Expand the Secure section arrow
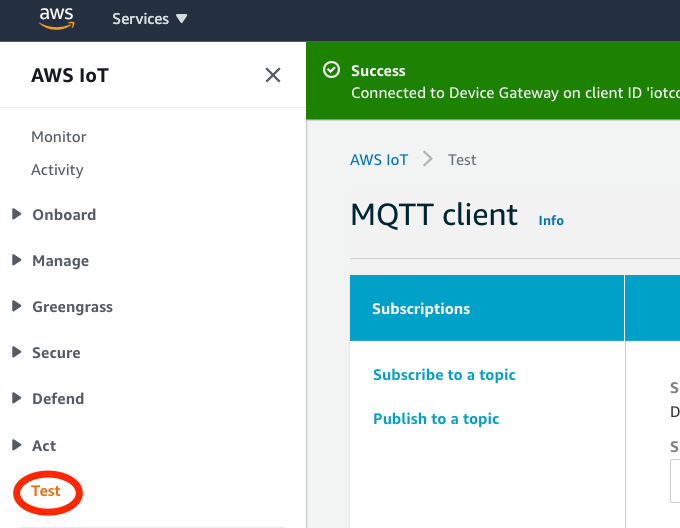The height and width of the screenshot is (528, 680). 16,352
